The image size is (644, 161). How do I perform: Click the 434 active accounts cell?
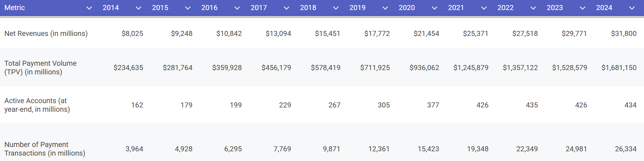point(630,105)
